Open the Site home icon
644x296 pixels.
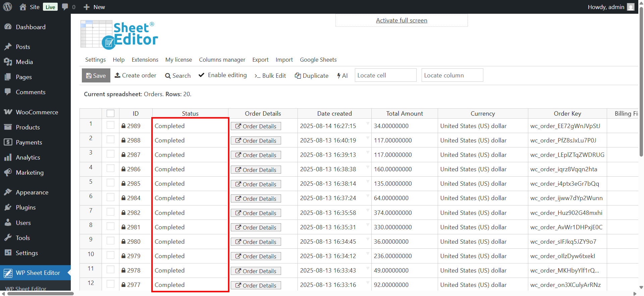23,7
